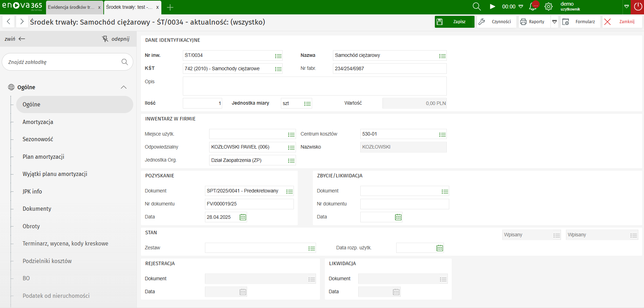
Task: Open calendar for Data rozp. użytk.
Action: tap(439, 248)
